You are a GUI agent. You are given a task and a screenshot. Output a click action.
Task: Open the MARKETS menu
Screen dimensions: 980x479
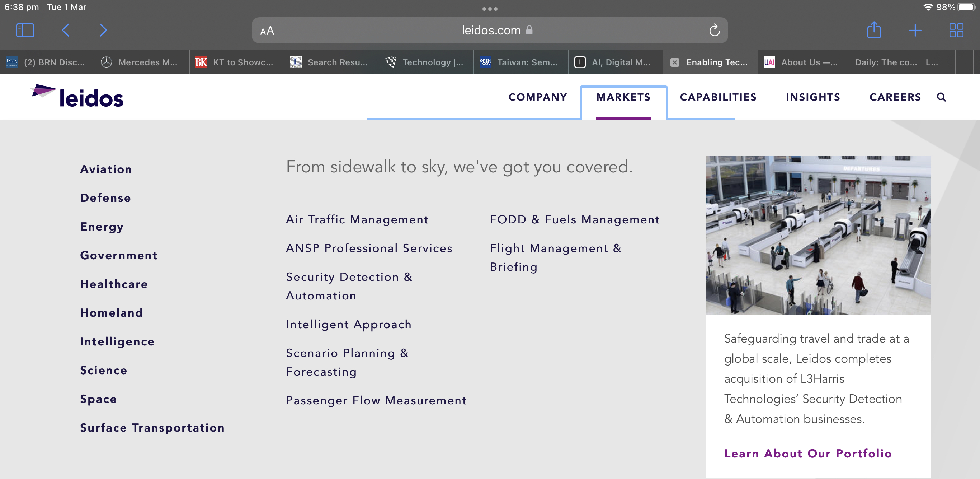(623, 97)
